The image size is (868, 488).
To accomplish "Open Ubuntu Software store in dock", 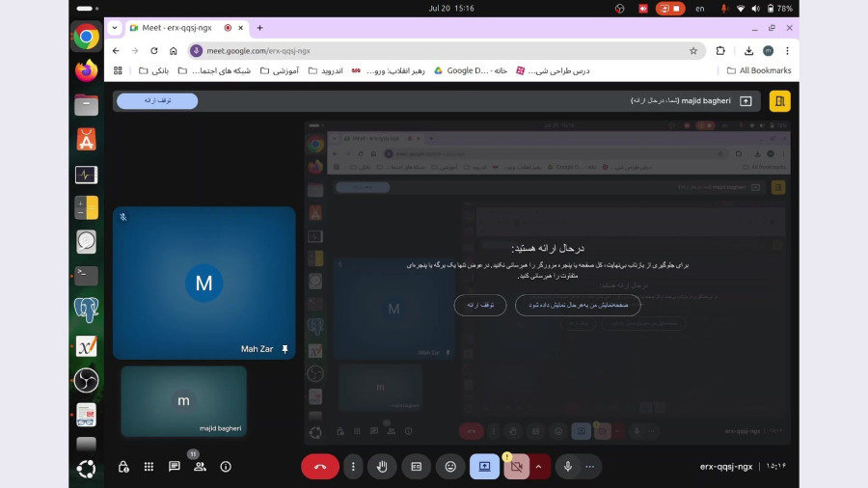I will [x=87, y=140].
